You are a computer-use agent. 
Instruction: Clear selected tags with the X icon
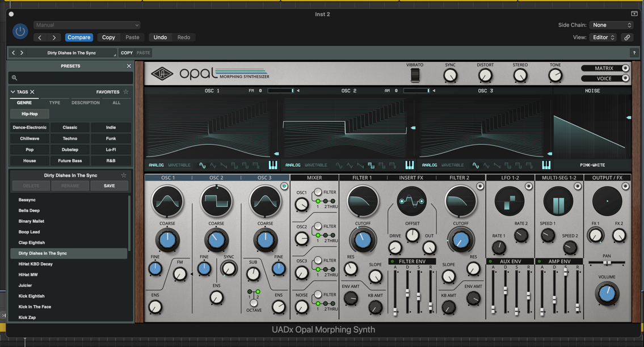[32, 92]
